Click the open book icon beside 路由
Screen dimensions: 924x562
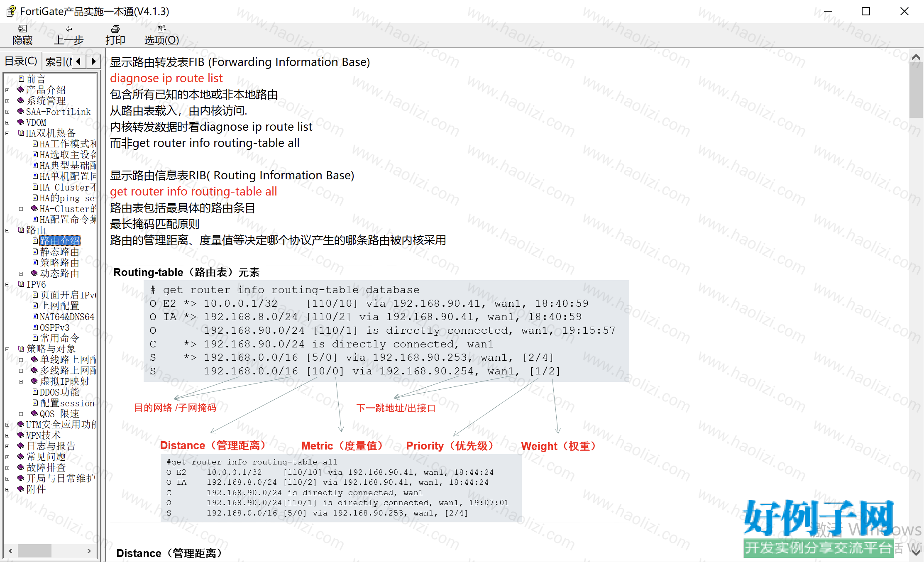point(21,230)
